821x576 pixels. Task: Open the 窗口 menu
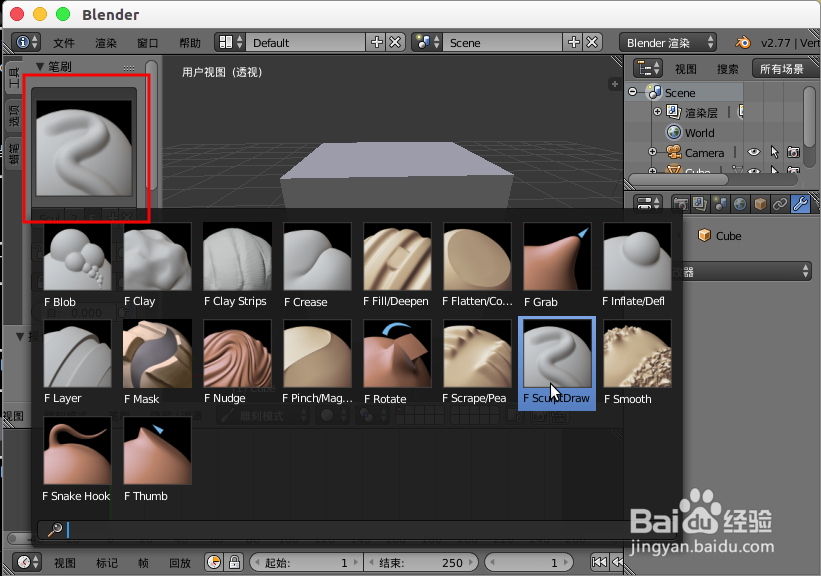pyautogui.click(x=148, y=43)
